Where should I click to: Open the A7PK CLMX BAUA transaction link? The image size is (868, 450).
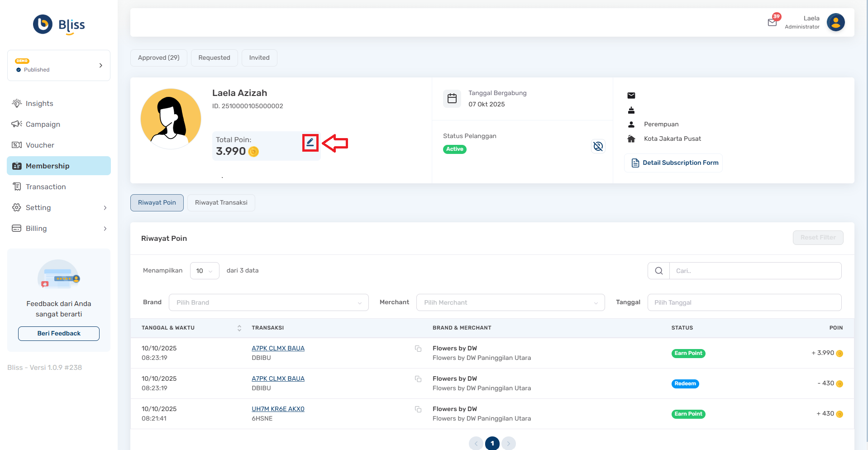pyautogui.click(x=278, y=349)
